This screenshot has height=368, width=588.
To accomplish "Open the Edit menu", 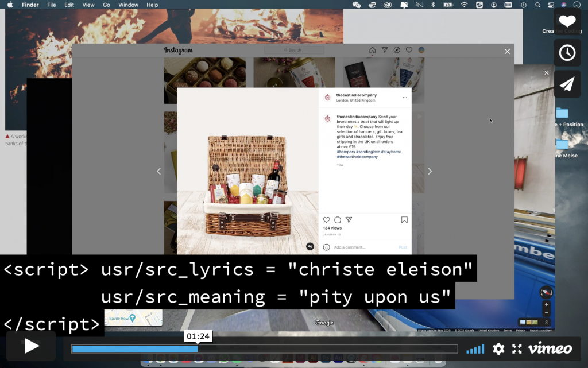I will tap(69, 5).
